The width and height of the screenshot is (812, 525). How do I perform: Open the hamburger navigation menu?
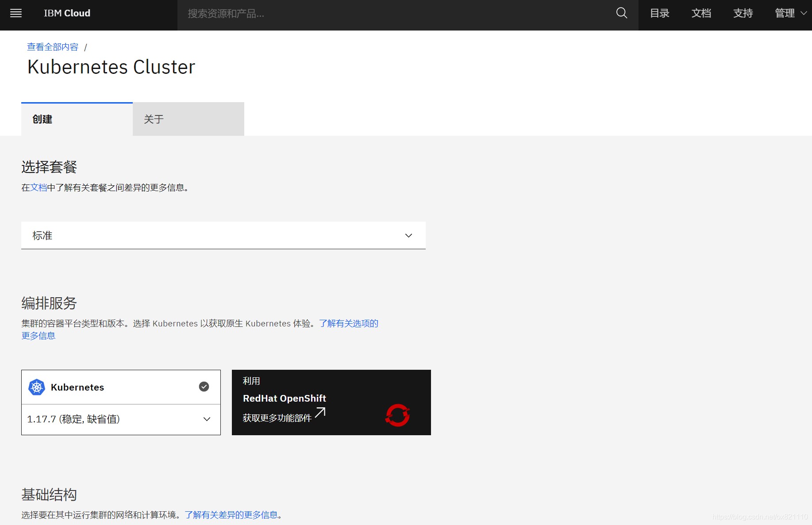pyautogui.click(x=16, y=13)
